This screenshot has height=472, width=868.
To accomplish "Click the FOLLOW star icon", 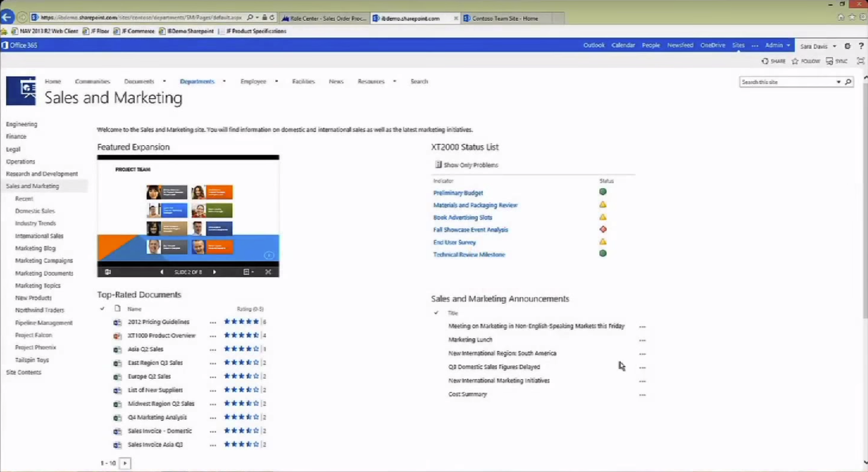I will (805, 61).
